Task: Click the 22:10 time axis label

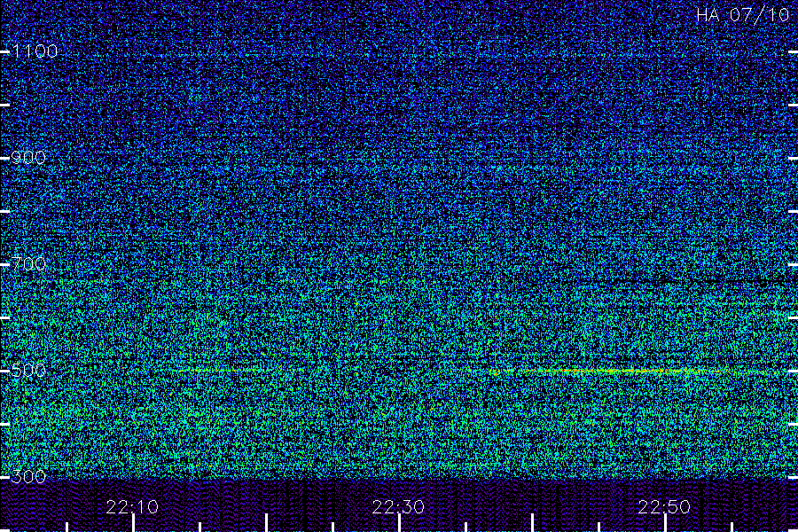Action: pos(132,507)
